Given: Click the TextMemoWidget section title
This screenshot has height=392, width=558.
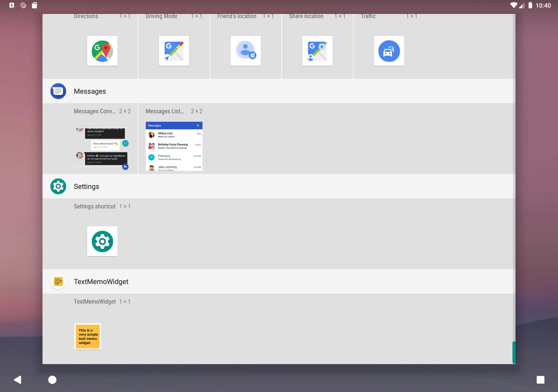Looking at the screenshot, I should [x=101, y=282].
